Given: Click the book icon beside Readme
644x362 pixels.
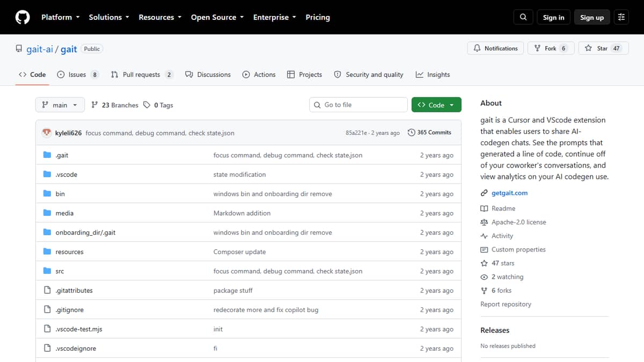Looking at the screenshot, I should (484, 208).
